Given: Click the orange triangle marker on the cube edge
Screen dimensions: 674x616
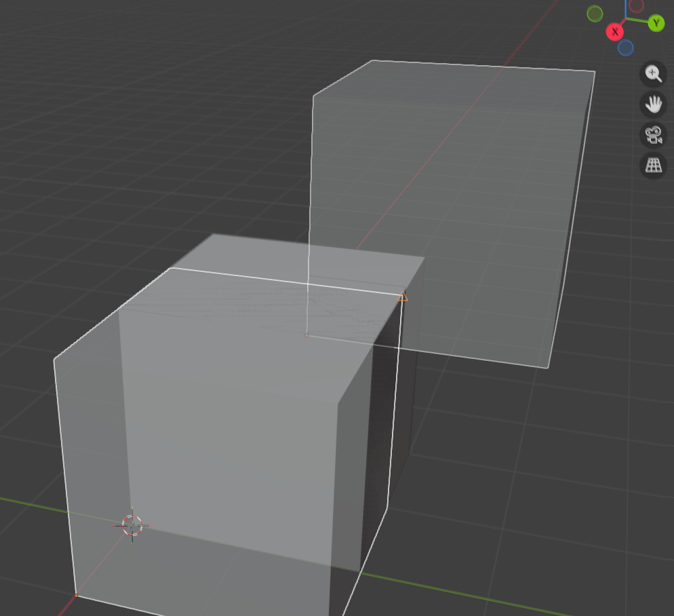Looking at the screenshot, I should coord(402,296).
